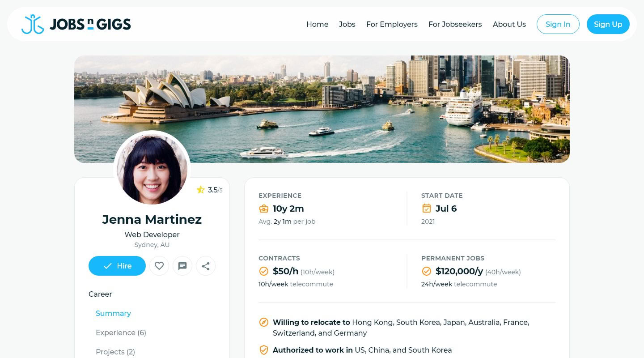Click the briefcase Experience icon
Image resolution: width=644 pixels, height=358 pixels.
[264, 209]
